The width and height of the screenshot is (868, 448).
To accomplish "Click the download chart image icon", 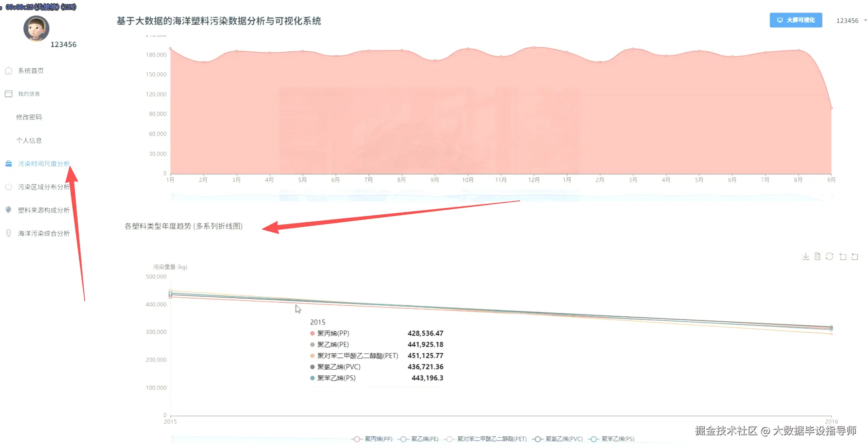I will pos(806,256).
